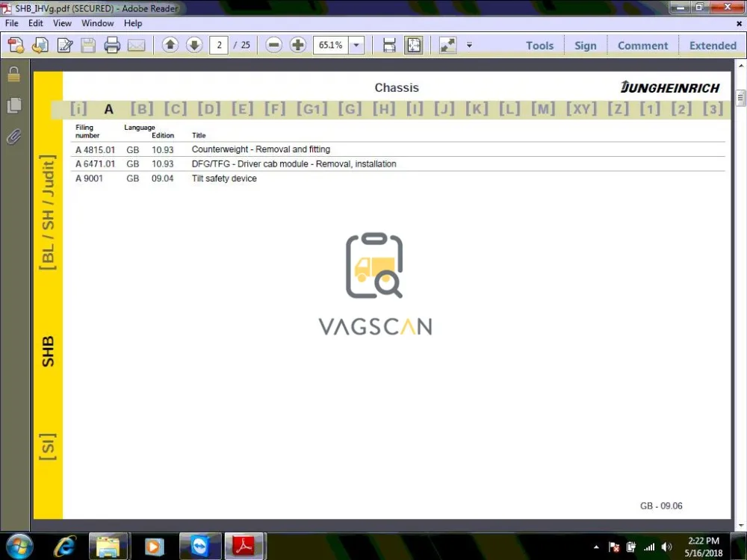The width and height of the screenshot is (747, 560).
Task: Show hidden tray icons arrow
Action: coord(596,547)
